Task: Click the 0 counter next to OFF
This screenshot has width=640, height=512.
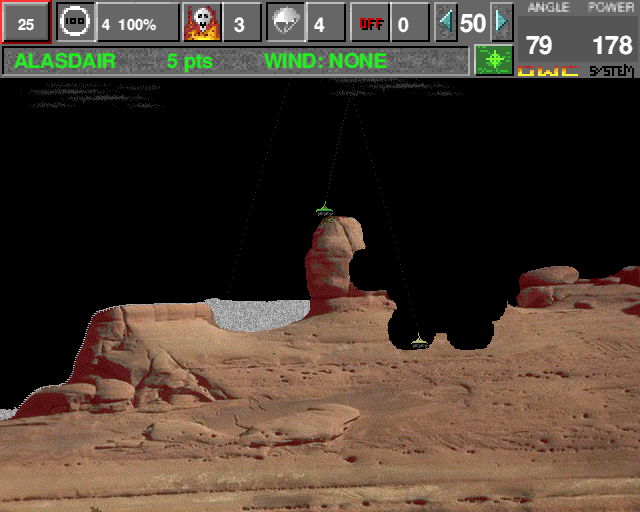Action: (410, 22)
